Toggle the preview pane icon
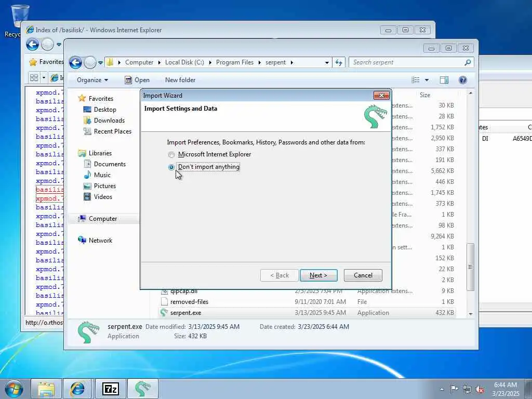The image size is (532, 399). (444, 80)
